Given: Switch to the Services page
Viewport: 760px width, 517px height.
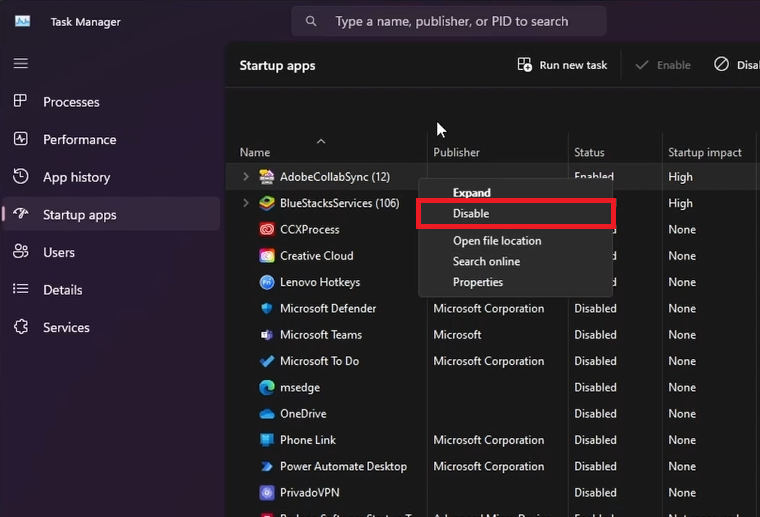Looking at the screenshot, I should point(66,328).
